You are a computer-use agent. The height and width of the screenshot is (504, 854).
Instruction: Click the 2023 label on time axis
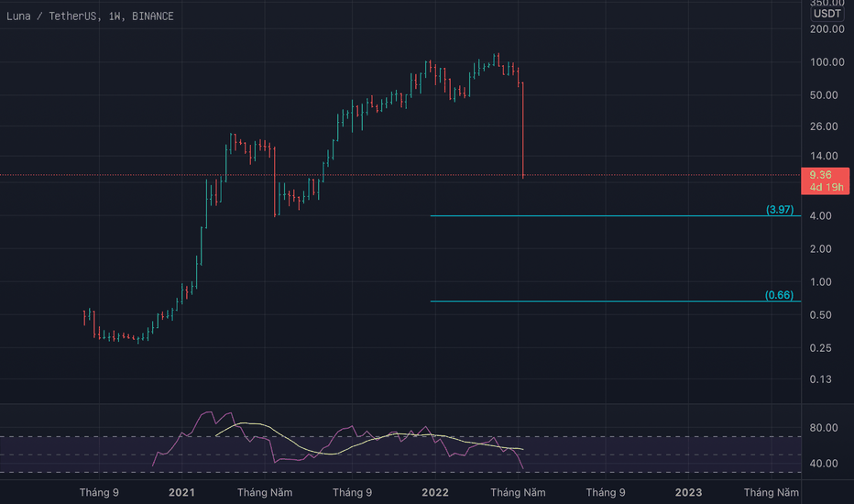(x=688, y=493)
